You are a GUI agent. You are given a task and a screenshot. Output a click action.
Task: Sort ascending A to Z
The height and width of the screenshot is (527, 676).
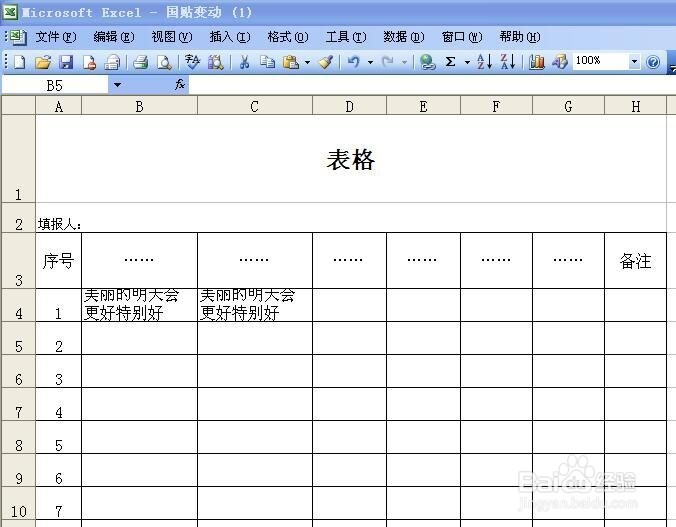[485, 62]
